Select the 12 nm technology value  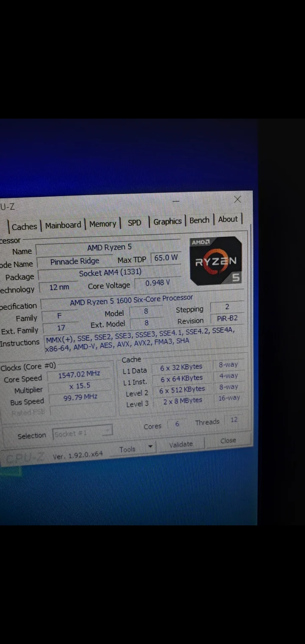coord(59,287)
